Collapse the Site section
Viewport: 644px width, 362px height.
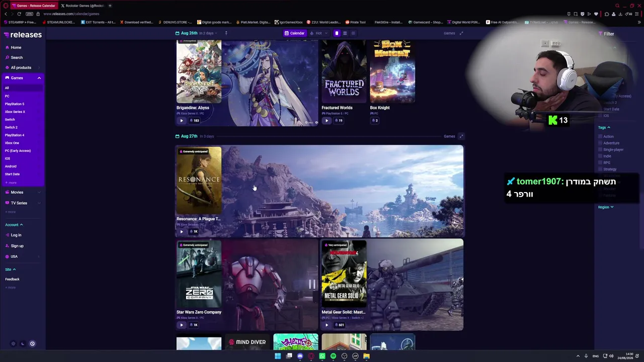[x=11, y=269]
